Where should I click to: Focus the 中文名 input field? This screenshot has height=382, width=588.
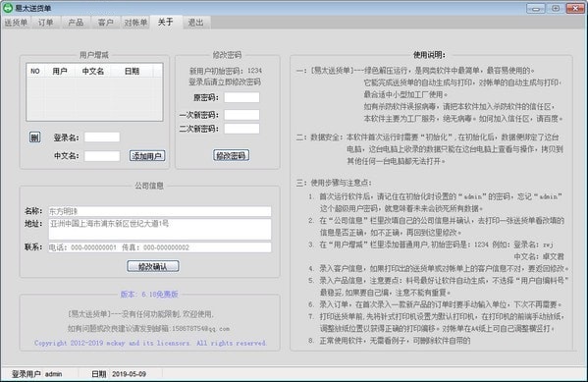coord(102,156)
